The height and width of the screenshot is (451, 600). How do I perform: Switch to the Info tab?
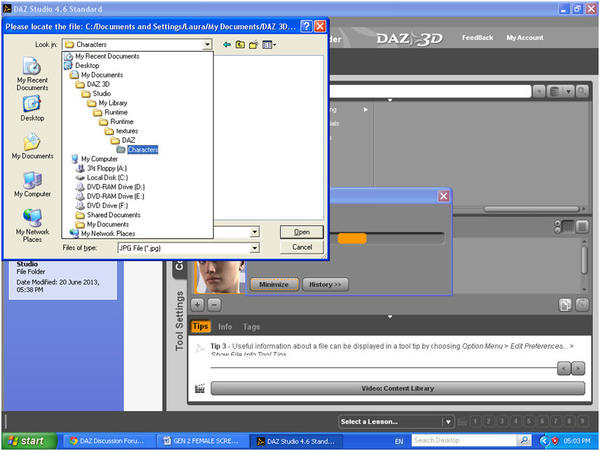[225, 327]
